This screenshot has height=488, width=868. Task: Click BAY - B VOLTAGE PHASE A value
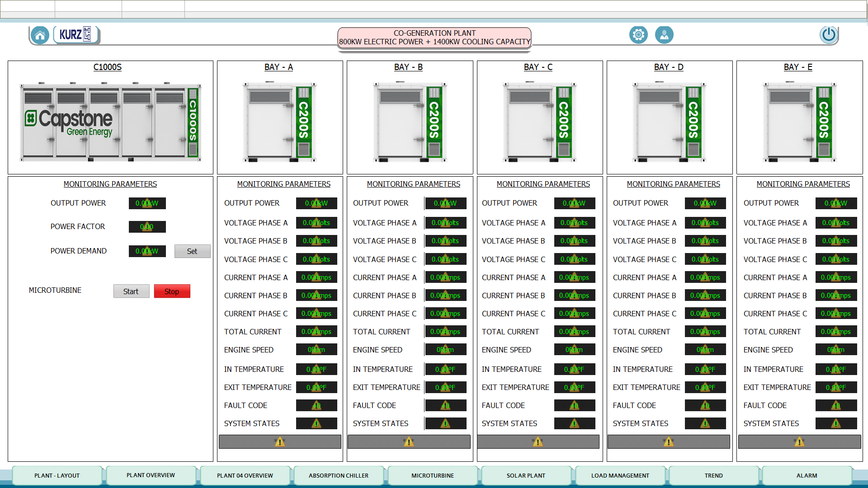point(445,223)
